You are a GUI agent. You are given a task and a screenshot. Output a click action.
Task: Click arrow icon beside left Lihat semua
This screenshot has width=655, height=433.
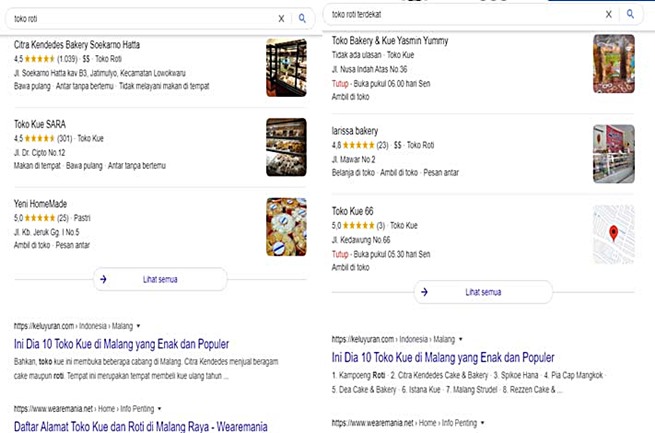tap(103, 279)
